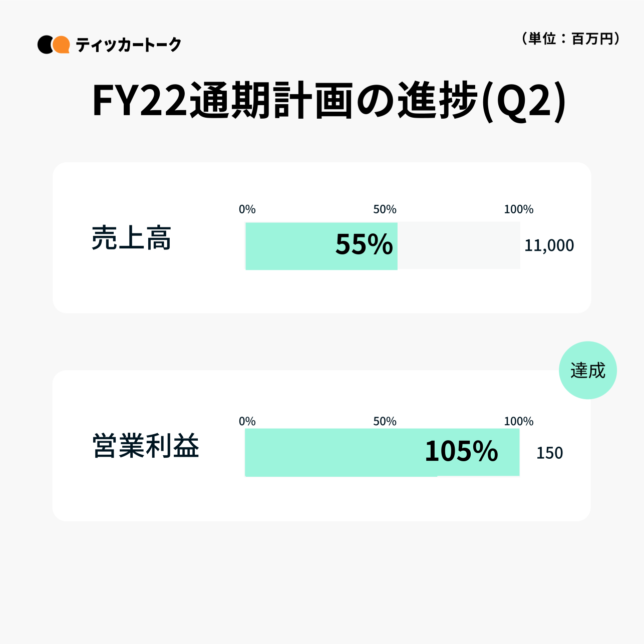Click the 100% tick above 営業利益 bar
This screenshot has width=644, height=644.
518,421
